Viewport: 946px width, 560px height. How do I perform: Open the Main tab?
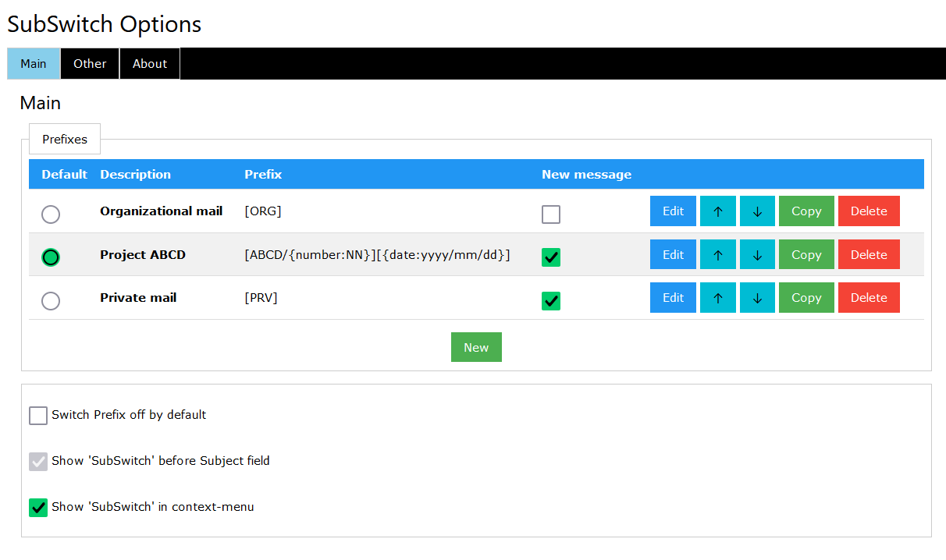[34, 64]
